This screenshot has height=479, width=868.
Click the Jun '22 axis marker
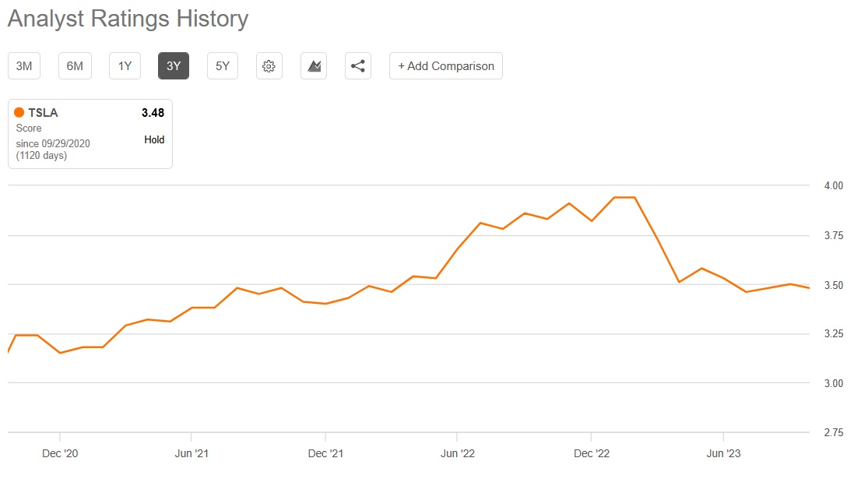(458, 453)
